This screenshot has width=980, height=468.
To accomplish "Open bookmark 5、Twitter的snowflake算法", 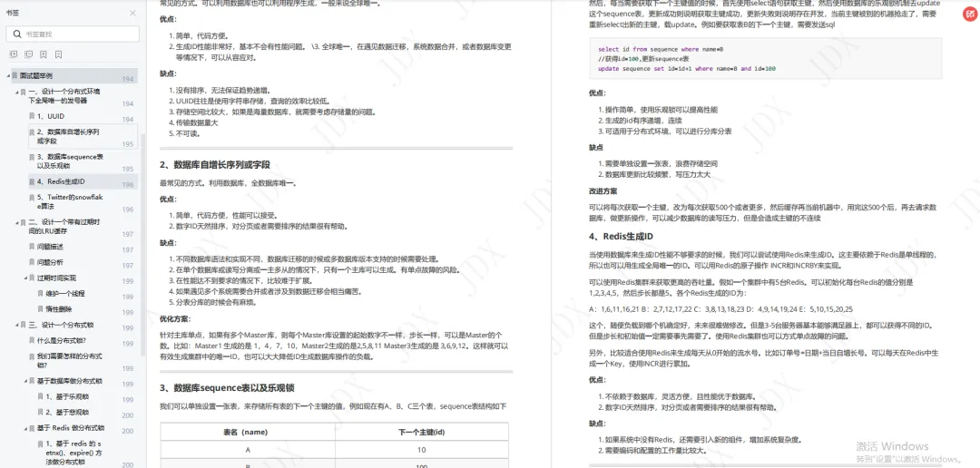I will [69, 201].
